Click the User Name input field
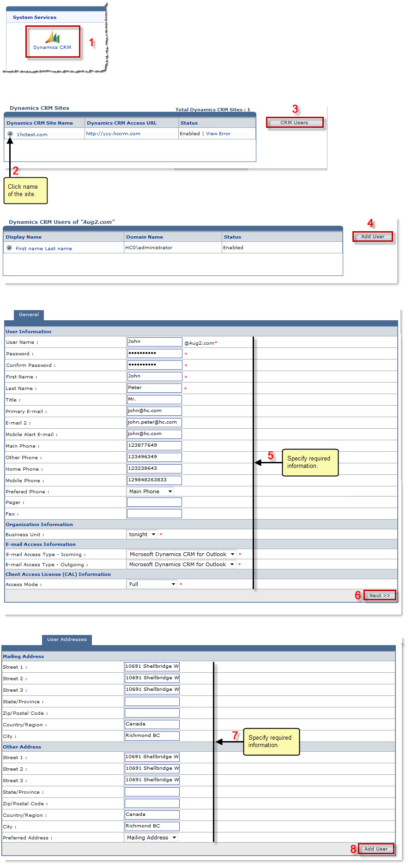This screenshot has height=868, width=418. pyautogui.click(x=154, y=342)
